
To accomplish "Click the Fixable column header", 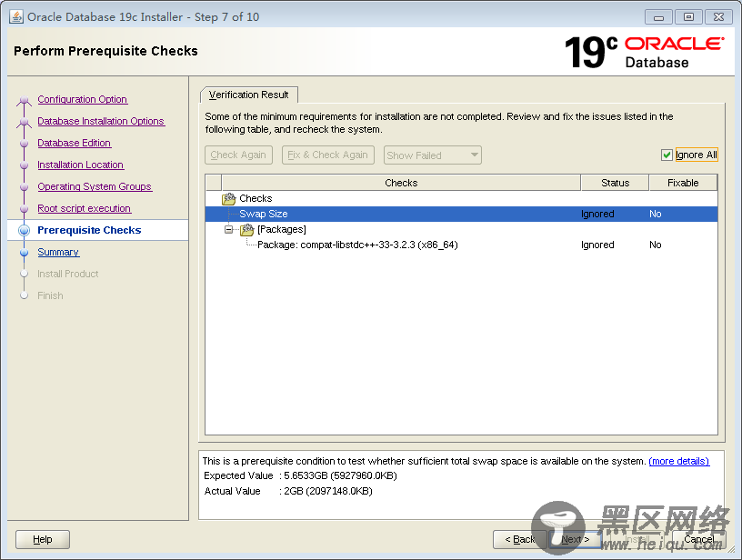I will 683,183.
